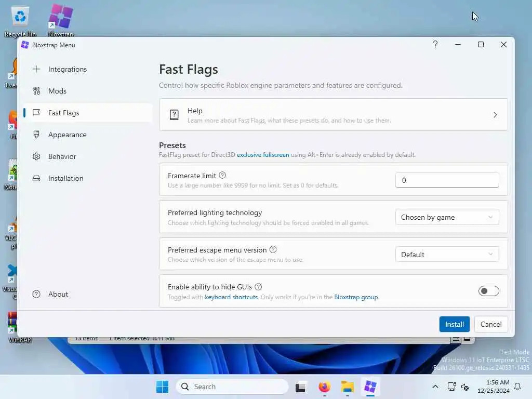Click the Appearance paintbrush icon
The width and height of the screenshot is (532, 399).
pos(36,135)
